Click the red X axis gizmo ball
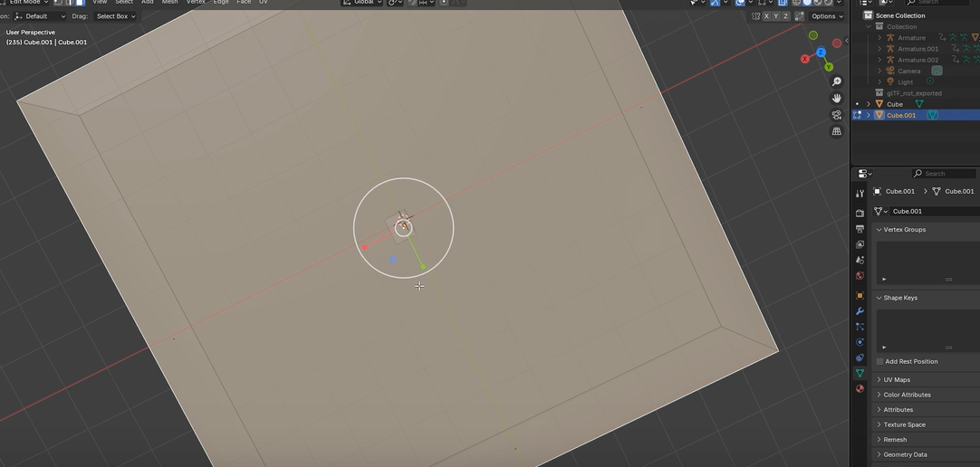 [x=805, y=59]
